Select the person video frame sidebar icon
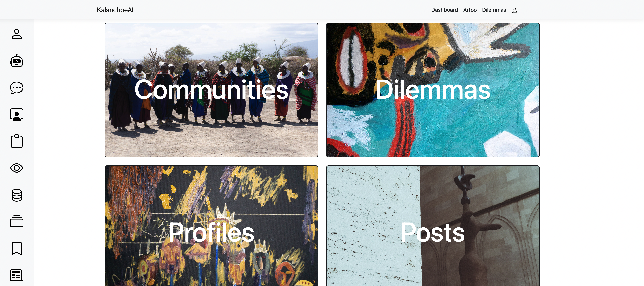Image resolution: width=644 pixels, height=286 pixels. pos(17,115)
